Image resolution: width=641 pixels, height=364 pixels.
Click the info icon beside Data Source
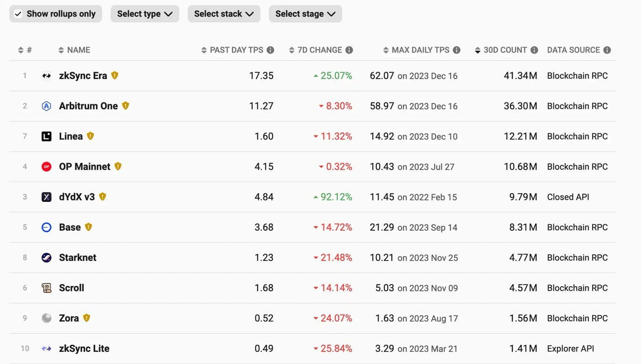click(607, 50)
